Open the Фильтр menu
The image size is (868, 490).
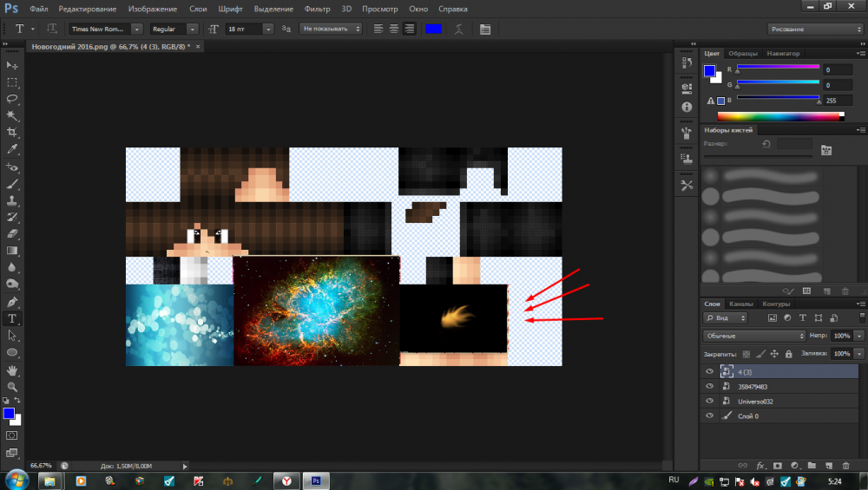point(317,9)
